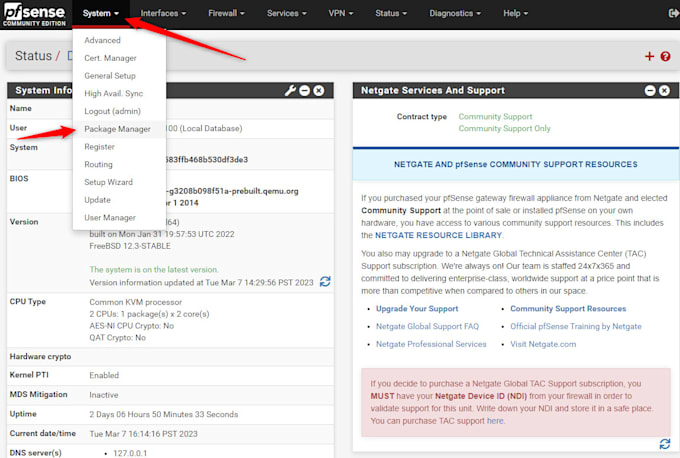The height and width of the screenshot is (458, 680).
Task: Click the NETGATE RESOURCE LIBRARY link
Action: pyautogui.click(x=438, y=236)
